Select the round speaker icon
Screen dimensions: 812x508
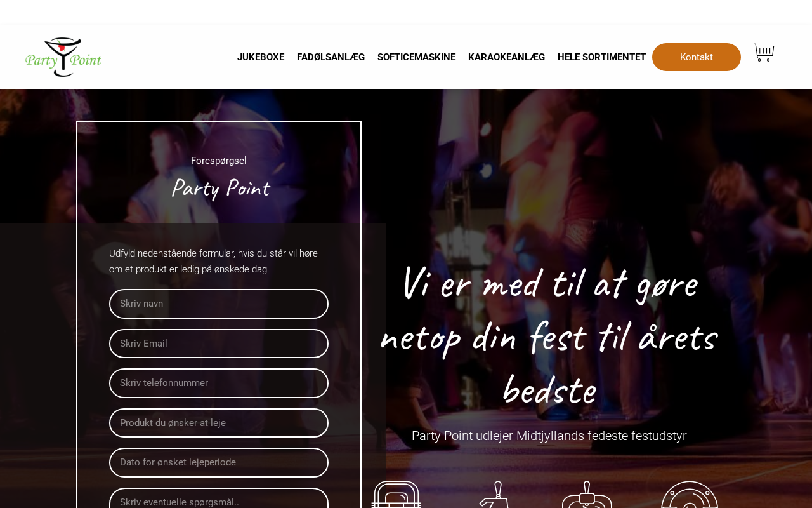pos(690,494)
